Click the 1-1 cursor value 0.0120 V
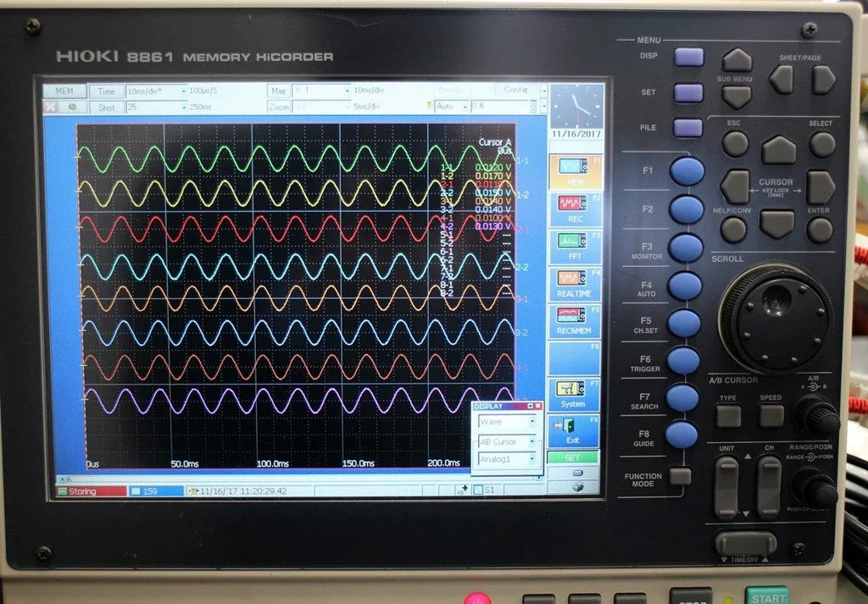 tap(492, 168)
